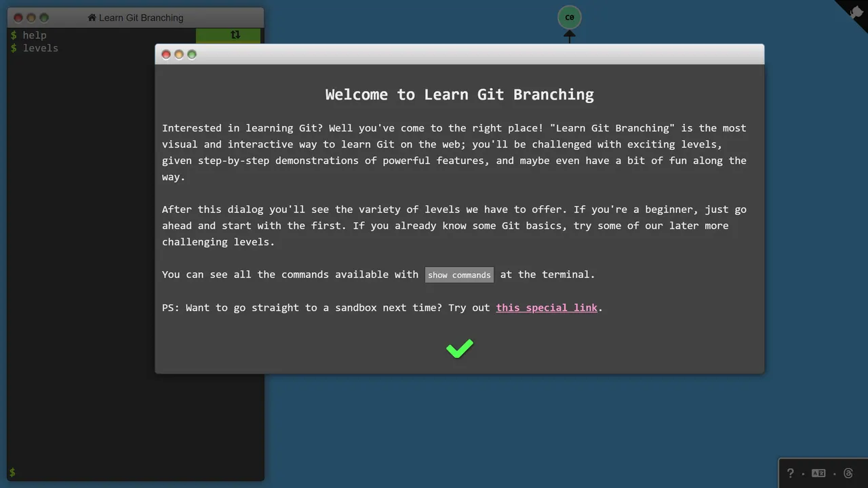Open the language translation icon
Image resolution: width=868 pixels, height=488 pixels.
[818, 473]
